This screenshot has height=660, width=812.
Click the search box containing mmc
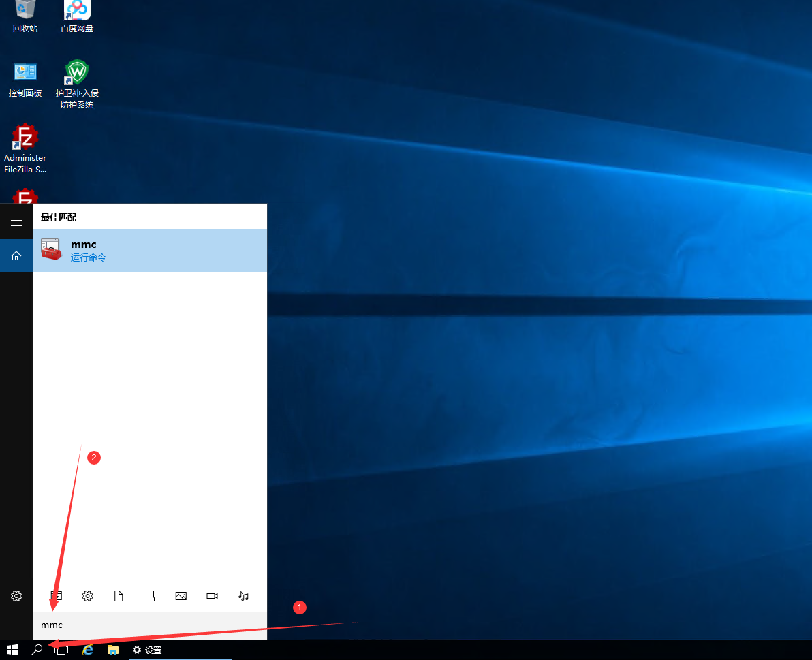pyautogui.click(x=150, y=625)
